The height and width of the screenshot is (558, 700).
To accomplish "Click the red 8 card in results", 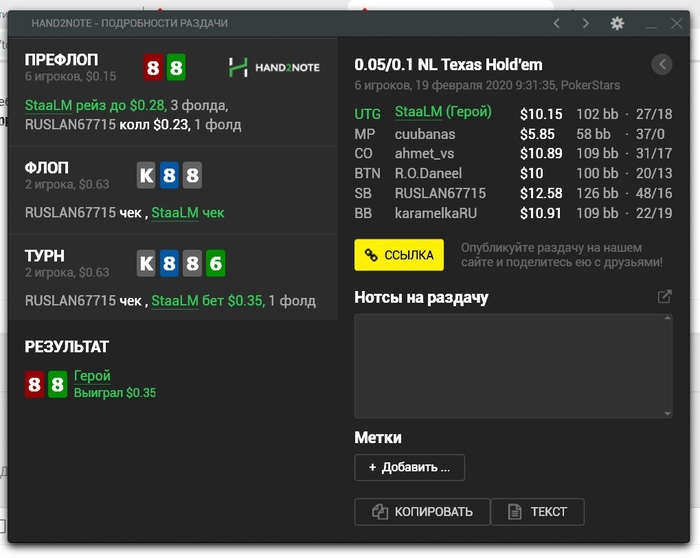I will pyautogui.click(x=34, y=384).
